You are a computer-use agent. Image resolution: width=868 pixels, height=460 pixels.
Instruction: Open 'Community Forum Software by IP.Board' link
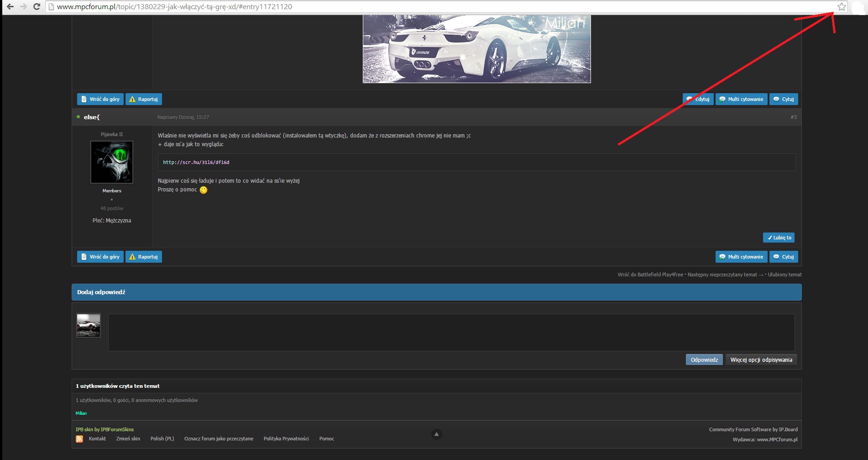[x=753, y=429]
